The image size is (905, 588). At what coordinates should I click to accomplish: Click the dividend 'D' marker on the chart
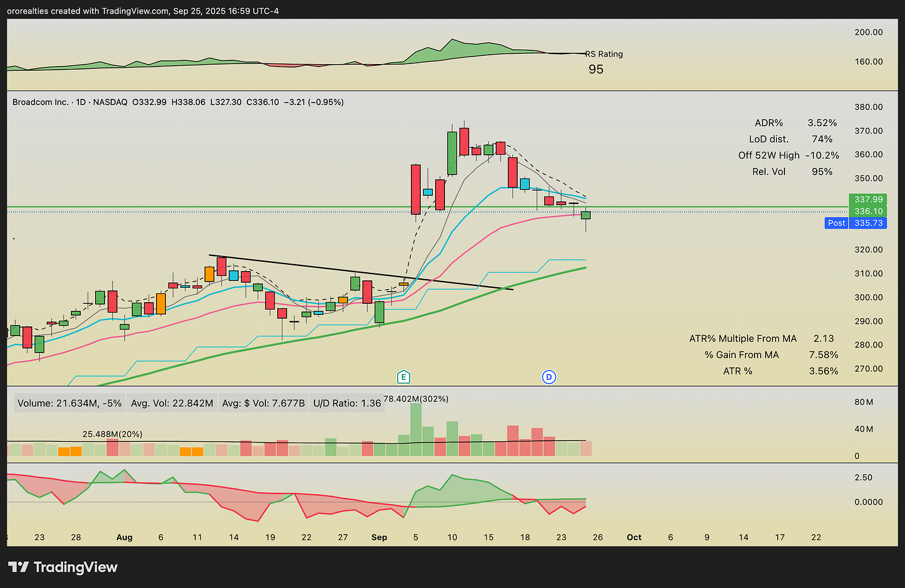(549, 377)
